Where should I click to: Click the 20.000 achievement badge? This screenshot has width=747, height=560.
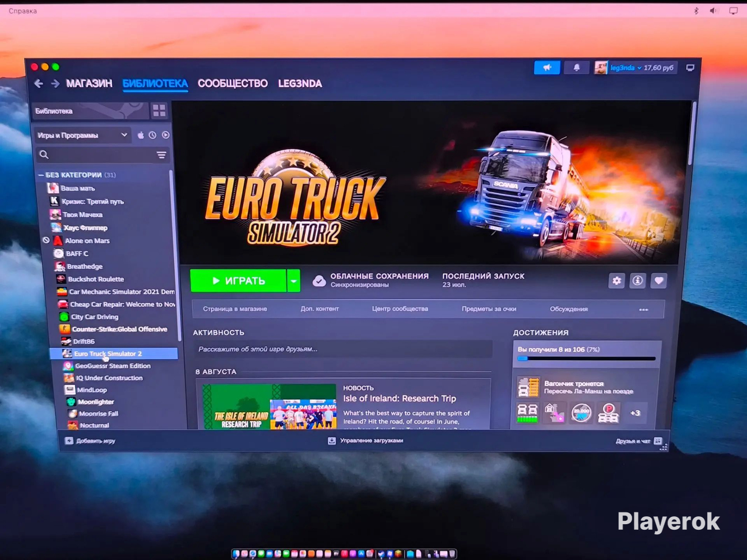[581, 413]
